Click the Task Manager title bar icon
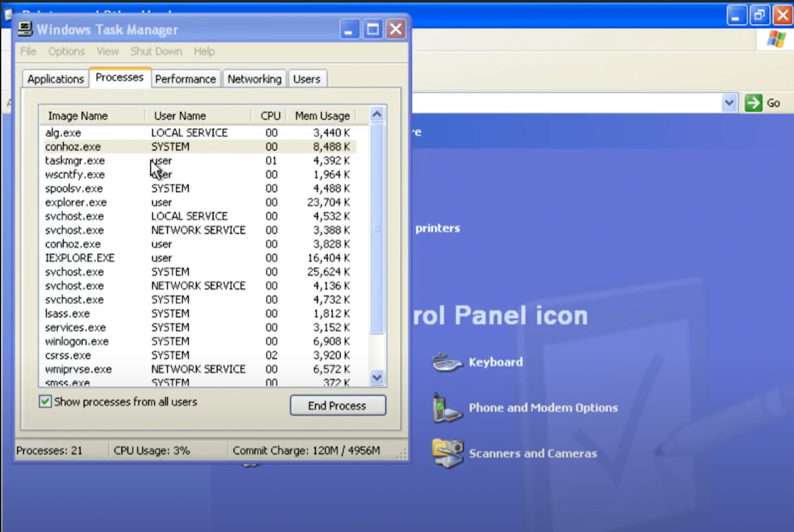This screenshot has width=794, height=532. click(x=25, y=29)
